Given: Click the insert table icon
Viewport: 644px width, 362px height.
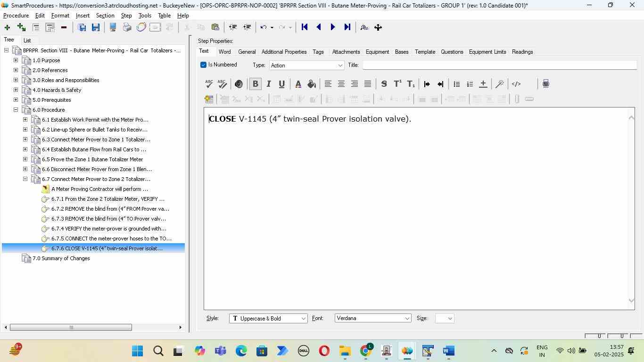Looking at the screenshot, I should coord(209,99).
